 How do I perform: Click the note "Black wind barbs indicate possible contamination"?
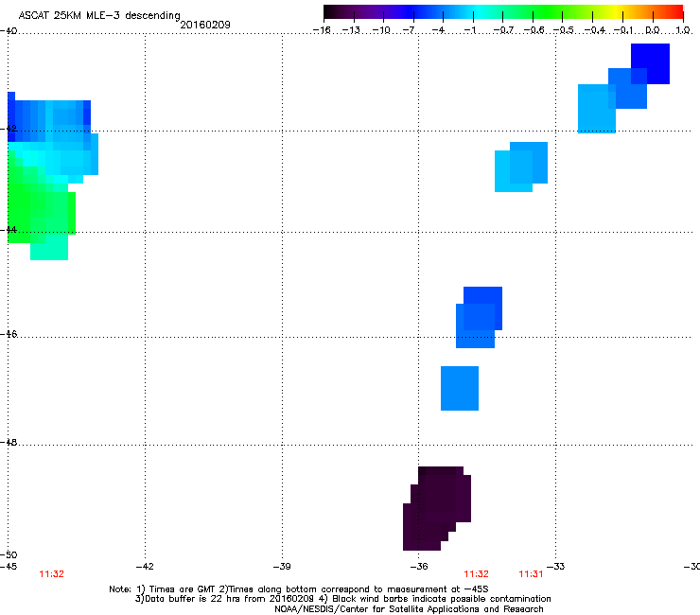442,599
